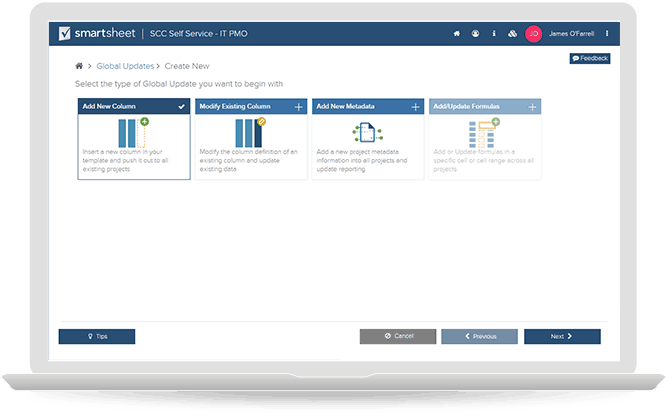The width and height of the screenshot is (667, 415).
Task: Select Add/Update Formulas card header
Action: pyautogui.click(x=485, y=106)
